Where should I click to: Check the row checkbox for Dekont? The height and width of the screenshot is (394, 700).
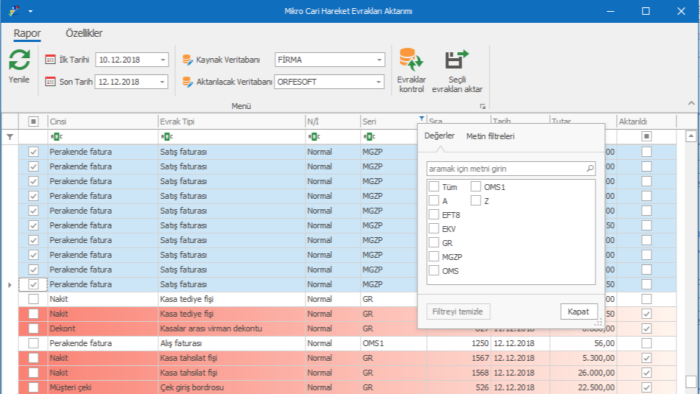[33, 328]
